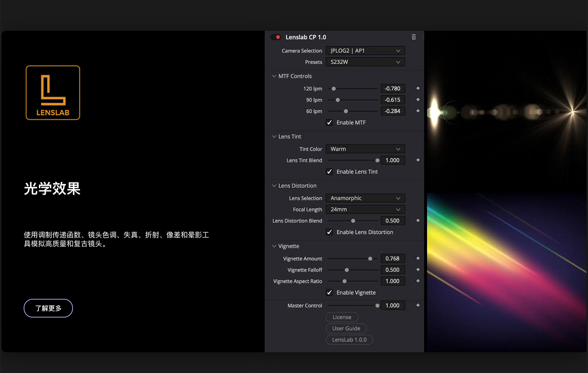The height and width of the screenshot is (373, 588).
Task: Add keyframe for 120 lpm parameter
Action: (418, 88)
